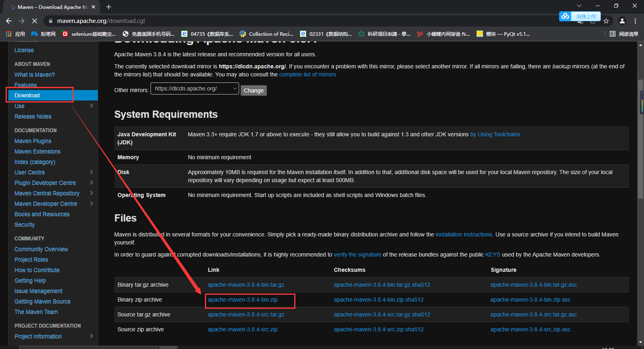Open the selenium基础爬虫 bookmark
The image size is (644, 349).
pos(89,34)
